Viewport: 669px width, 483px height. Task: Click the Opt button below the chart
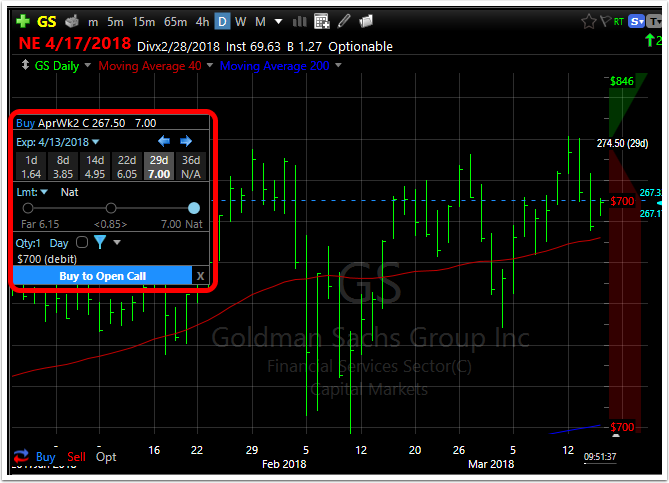pyautogui.click(x=106, y=457)
